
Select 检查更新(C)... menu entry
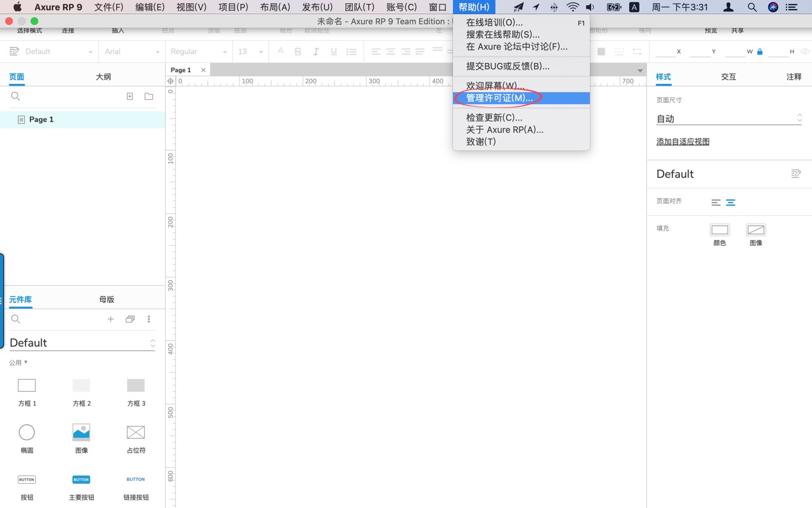click(x=494, y=117)
